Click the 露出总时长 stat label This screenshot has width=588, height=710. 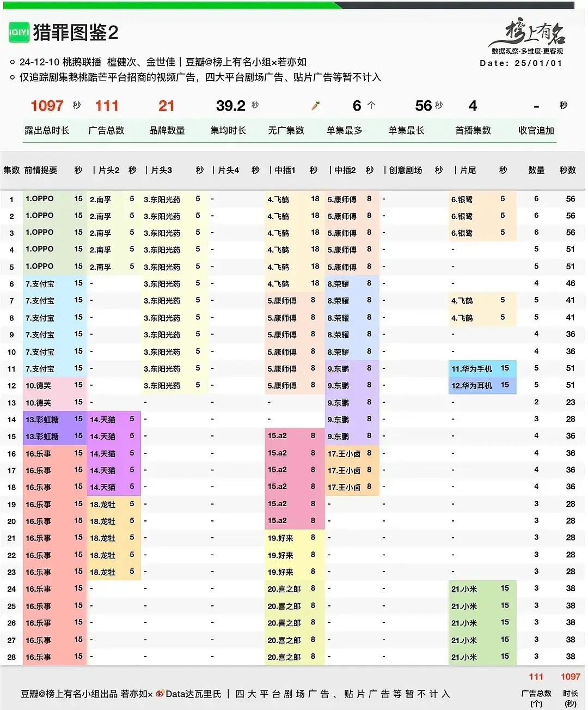click(x=47, y=131)
